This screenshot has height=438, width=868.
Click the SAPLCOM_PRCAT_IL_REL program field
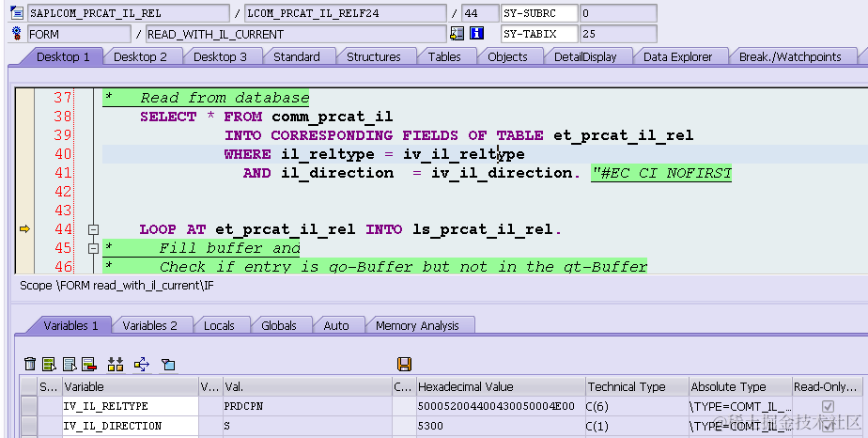[x=129, y=13]
